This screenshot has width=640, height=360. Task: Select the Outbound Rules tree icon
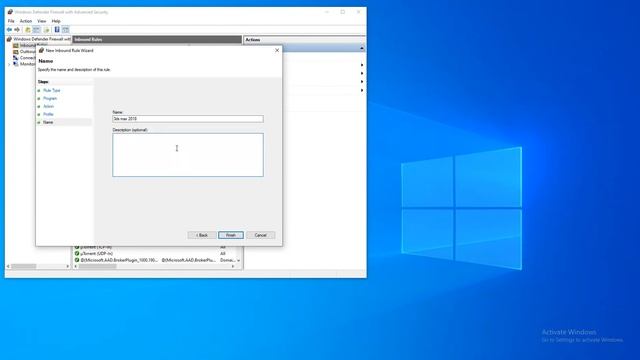tap(16, 52)
